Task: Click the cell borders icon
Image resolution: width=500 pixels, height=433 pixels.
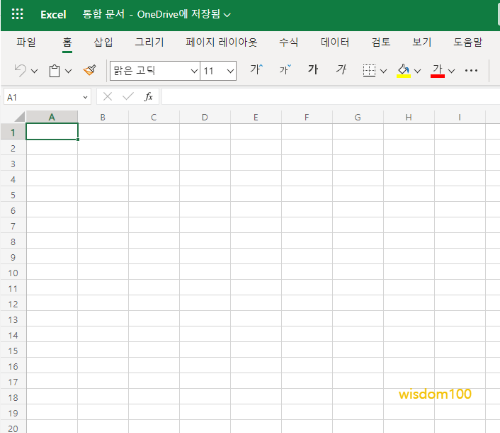Action: (369, 70)
